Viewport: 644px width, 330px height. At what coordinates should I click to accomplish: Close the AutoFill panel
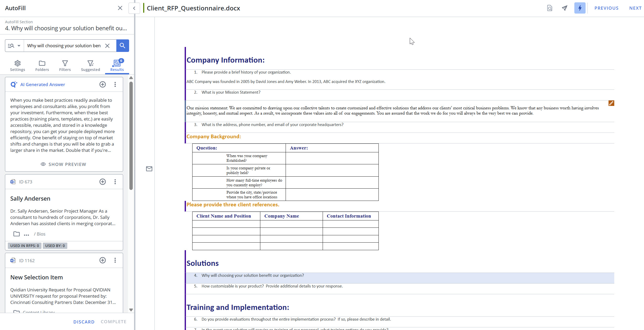pos(120,8)
